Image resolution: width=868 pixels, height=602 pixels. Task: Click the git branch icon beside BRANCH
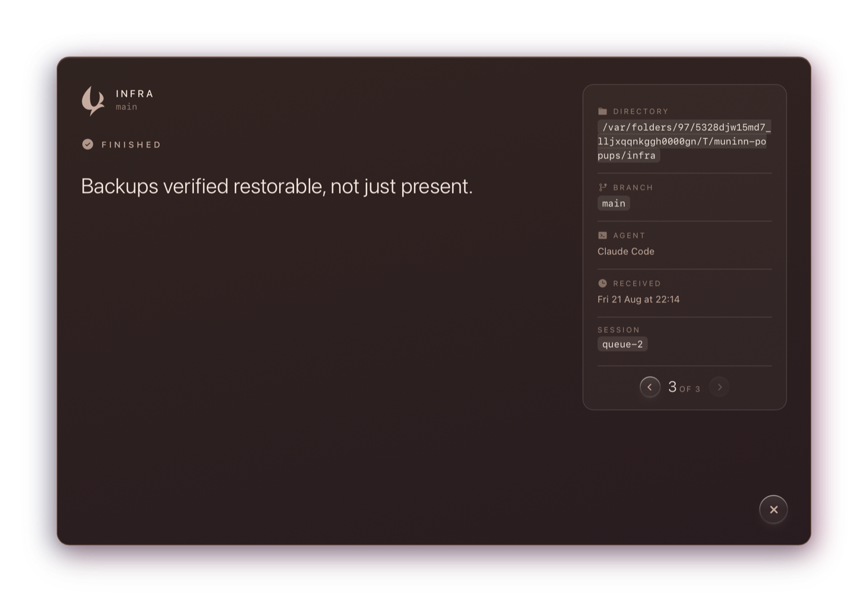602,188
